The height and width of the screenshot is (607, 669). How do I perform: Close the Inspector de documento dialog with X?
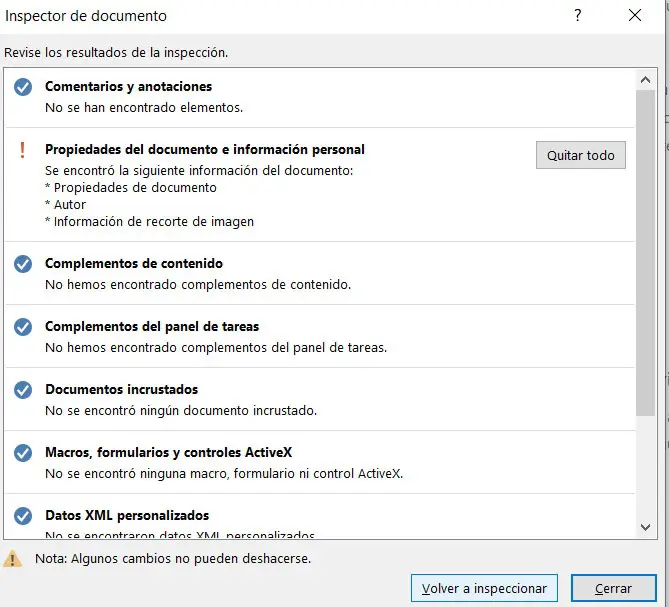click(635, 16)
